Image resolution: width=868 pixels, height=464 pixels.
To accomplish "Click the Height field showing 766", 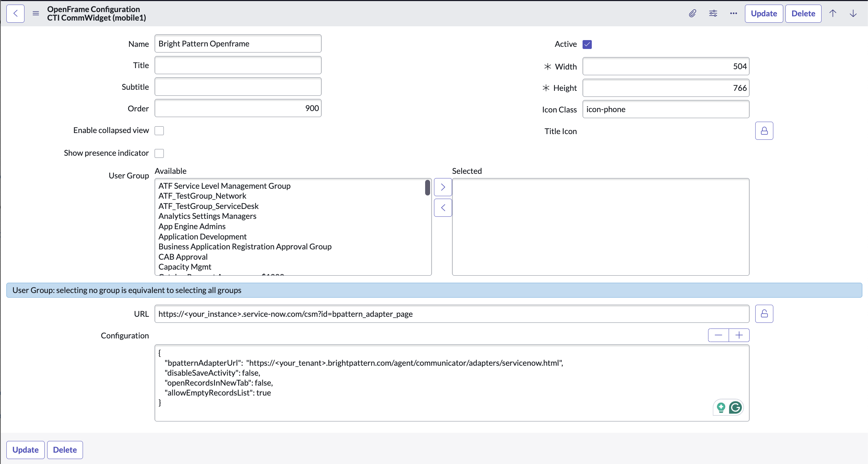I will [666, 88].
